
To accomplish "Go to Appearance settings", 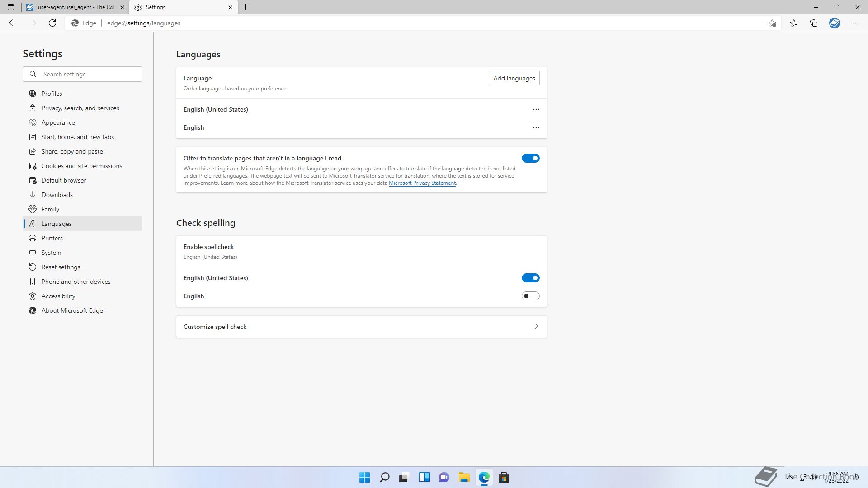I will (x=82, y=122).
